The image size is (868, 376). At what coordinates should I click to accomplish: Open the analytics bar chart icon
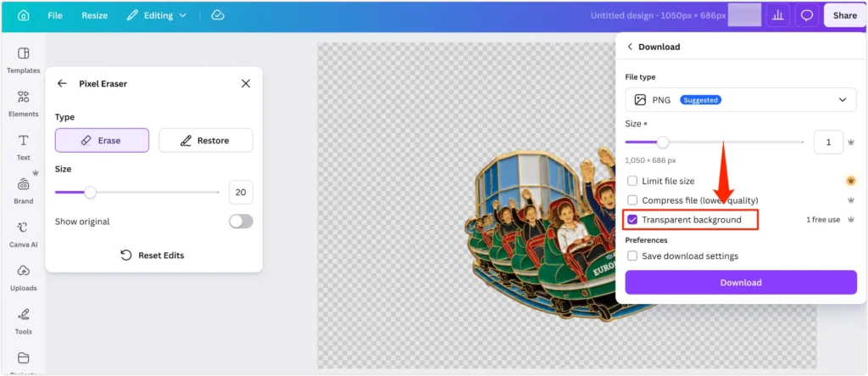point(778,15)
